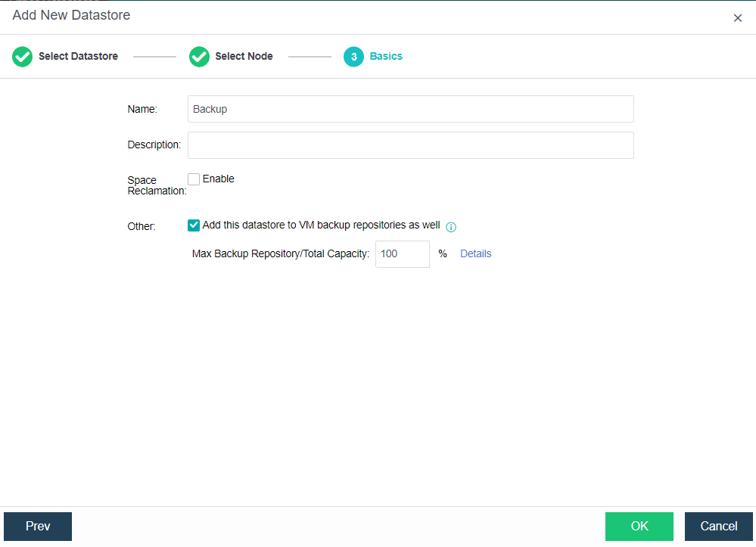Click the Name field containing Backup
Image resolution: width=756 pixels, height=547 pixels.
tap(411, 109)
